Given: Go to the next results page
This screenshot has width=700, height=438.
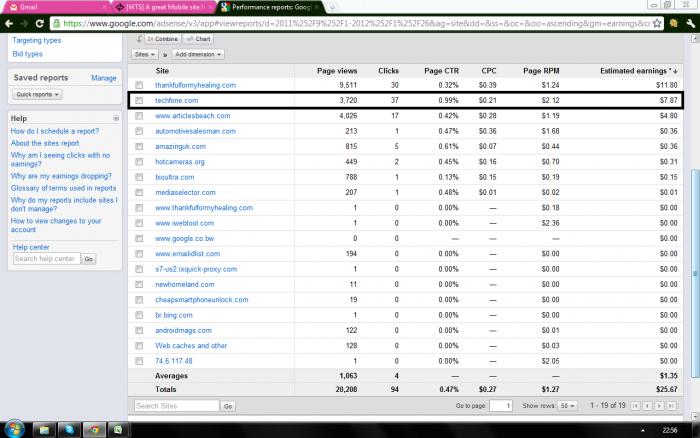Looking at the screenshot, I should click(x=659, y=406).
